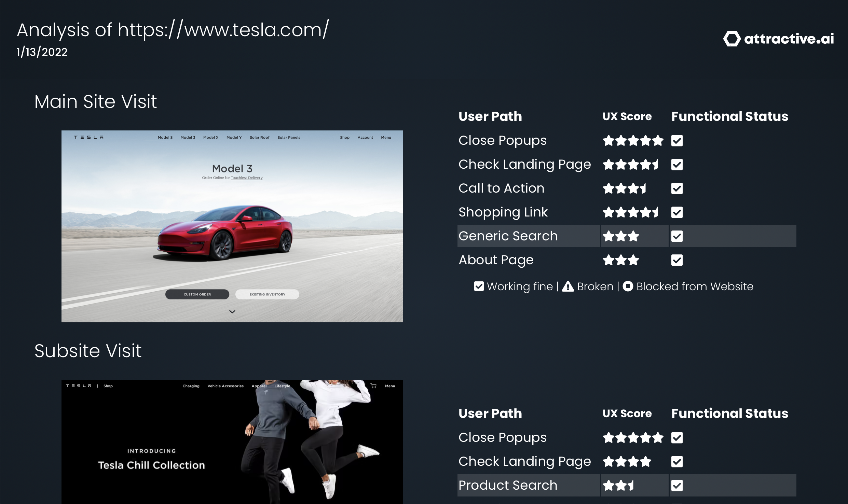This screenshot has width=848, height=504.
Task: Select Vehicle Accessories in Shop navigation
Action: [225, 386]
